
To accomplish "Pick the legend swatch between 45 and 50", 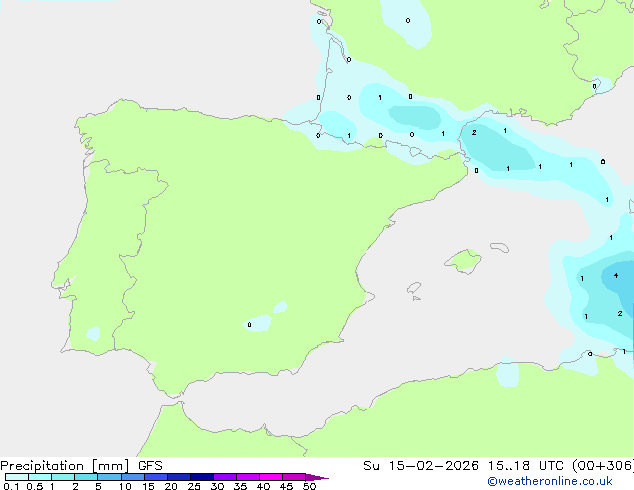I will (294, 477).
